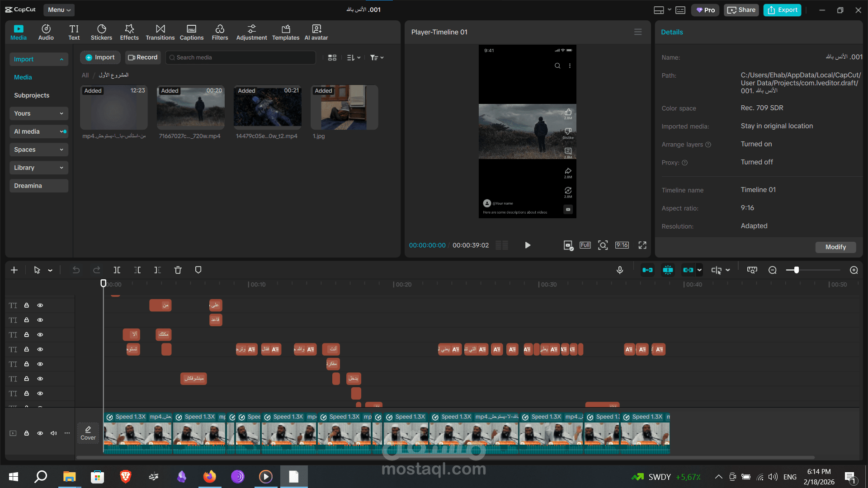Viewport: 868px width, 488px height.
Task: Open the Stickers panel
Action: click(101, 32)
